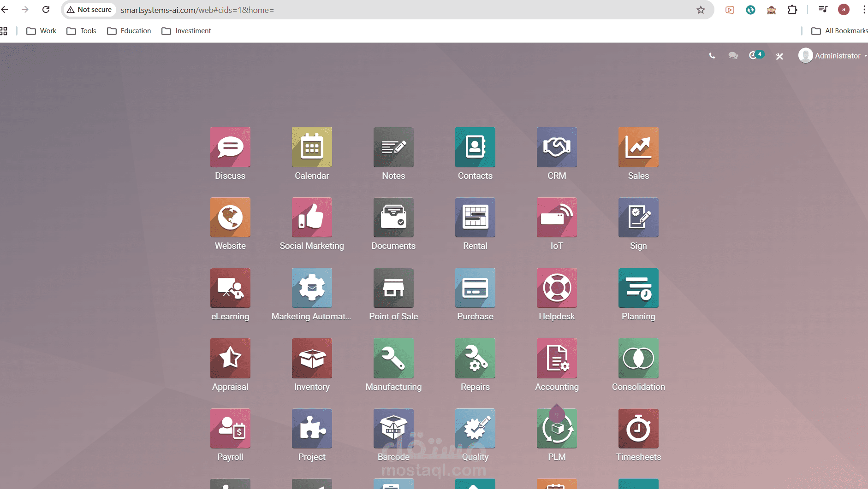The height and width of the screenshot is (489, 868).
Task: Go back in browser history
Action: coord(5,10)
